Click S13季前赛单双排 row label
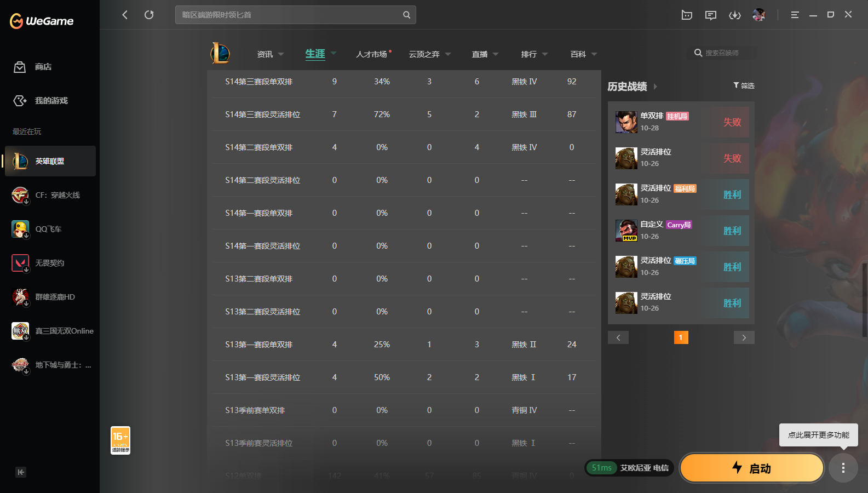The width and height of the screenshot is (868, 493). coord(255,410)
